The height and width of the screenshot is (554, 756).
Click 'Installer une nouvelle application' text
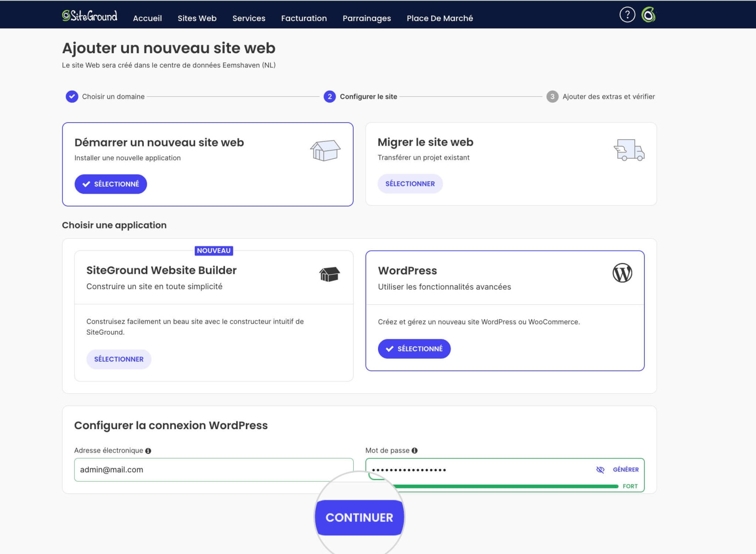point(128,158)
